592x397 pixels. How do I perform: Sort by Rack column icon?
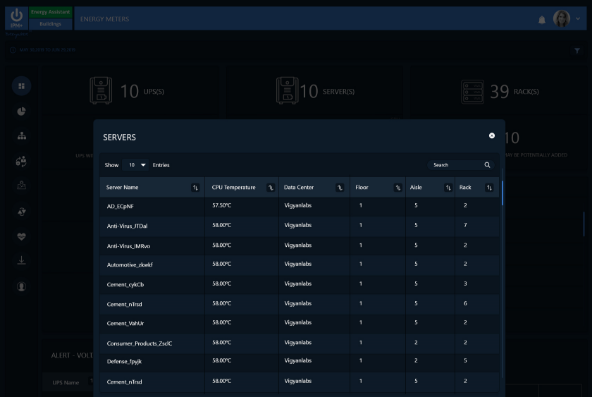489,188
